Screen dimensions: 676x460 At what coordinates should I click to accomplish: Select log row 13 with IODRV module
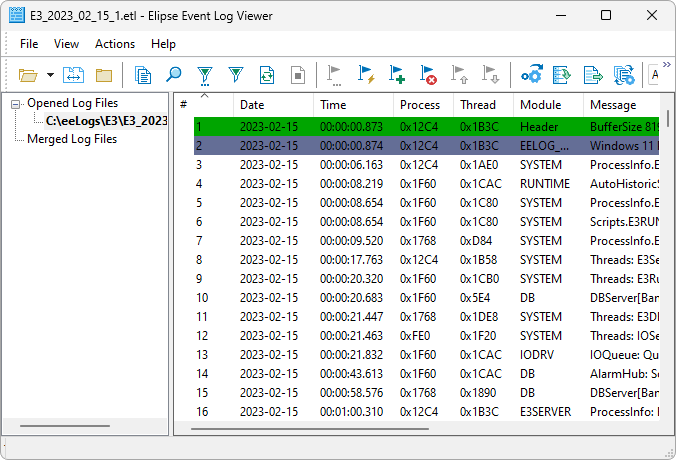click(x=420, y=355)
